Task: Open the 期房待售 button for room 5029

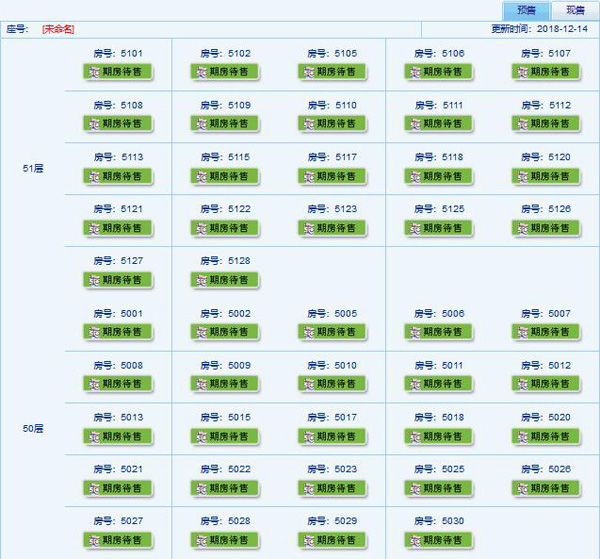Action: 332,540
